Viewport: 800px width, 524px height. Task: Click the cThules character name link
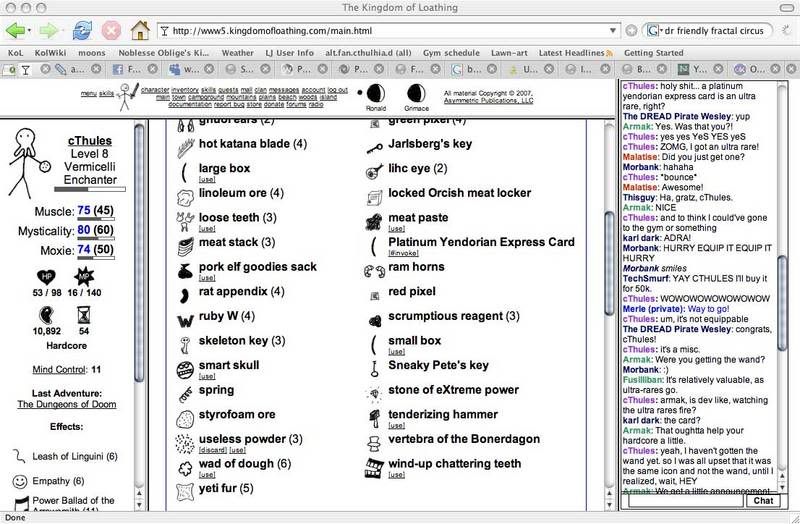pos(90,141)
